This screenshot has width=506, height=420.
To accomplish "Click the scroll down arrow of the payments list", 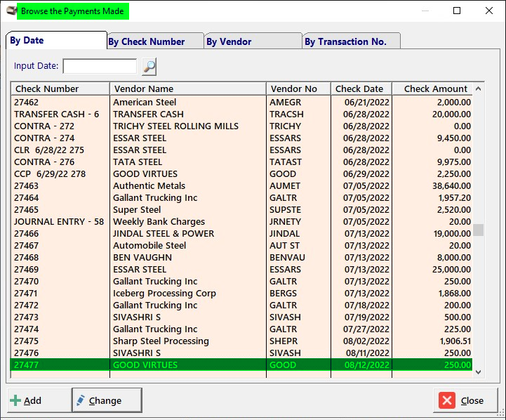I will coord(478,372).
